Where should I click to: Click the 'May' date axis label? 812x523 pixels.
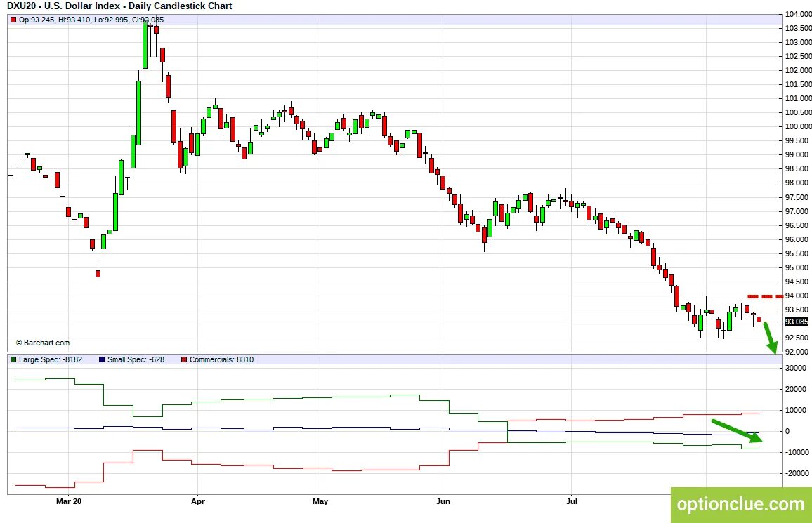(x=320, y=501)
